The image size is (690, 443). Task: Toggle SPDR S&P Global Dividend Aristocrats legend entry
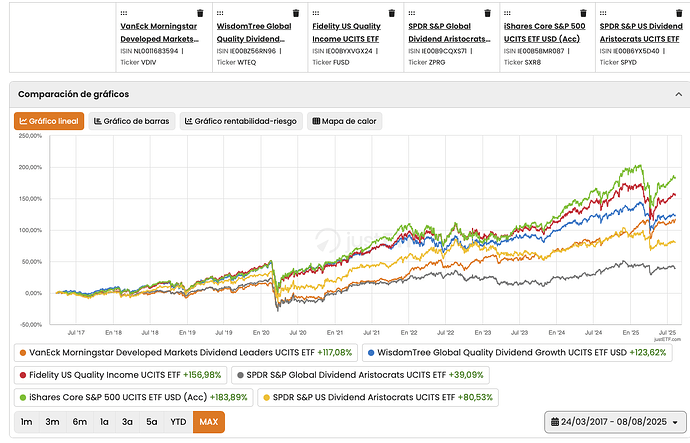(360, 375)
